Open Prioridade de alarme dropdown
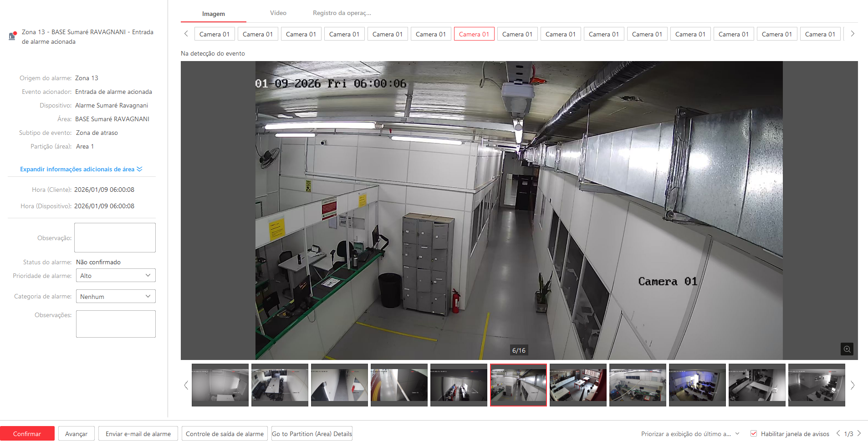Screen dimensions: 868x442 (116, 276)
